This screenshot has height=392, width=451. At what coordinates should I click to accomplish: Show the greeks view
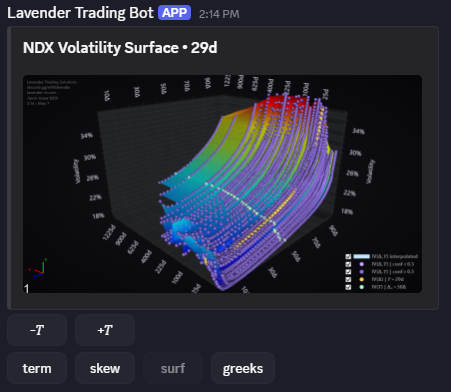pyautogui.click(x=243, y=368)
